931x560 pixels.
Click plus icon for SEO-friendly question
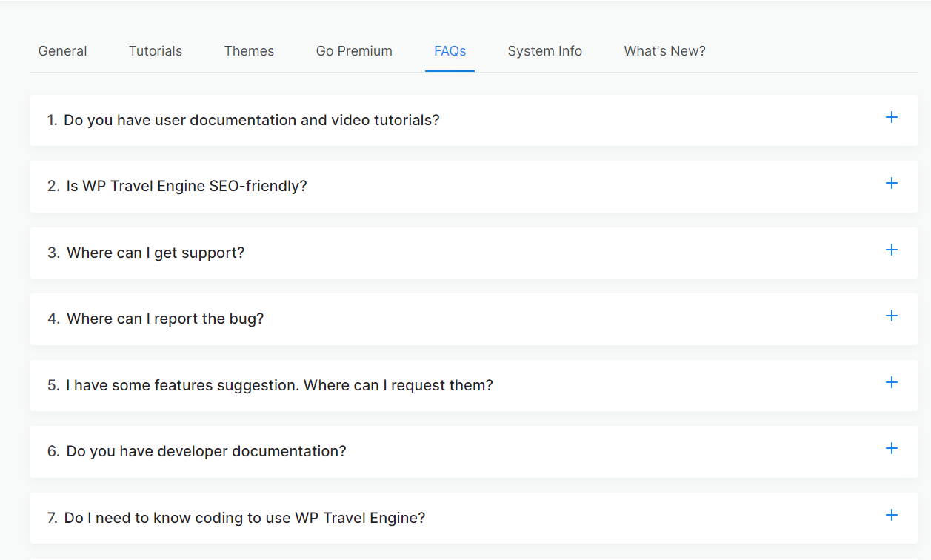[x=892, y=183]
